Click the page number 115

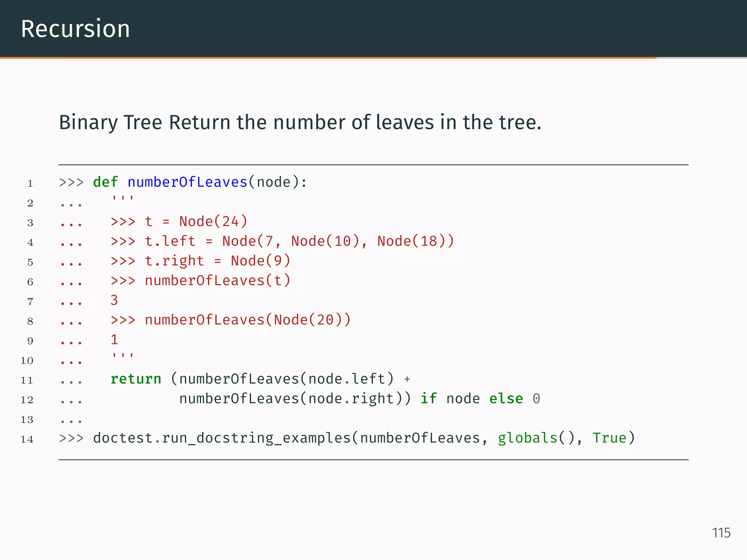pyautogui.click(x=721, y=533)
